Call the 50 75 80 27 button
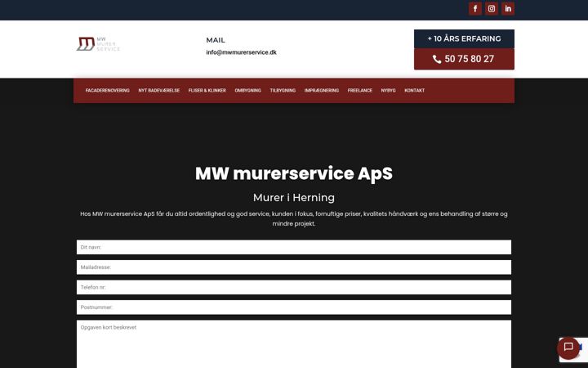The width and height of the screenshot is (588, 368). 464,60
